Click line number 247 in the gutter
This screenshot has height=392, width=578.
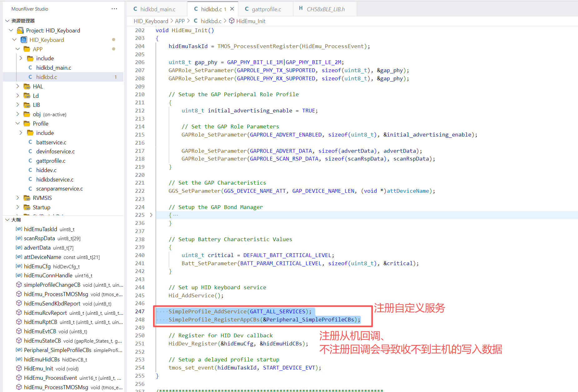(140, 311)
